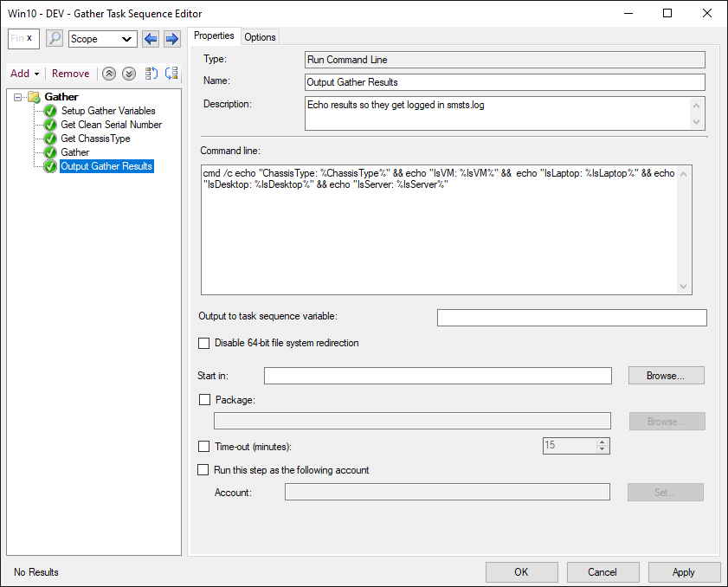This screenshot has height=587, width=728.
Task: Close the Task Sequence Editor window
Action: point(707,13)
